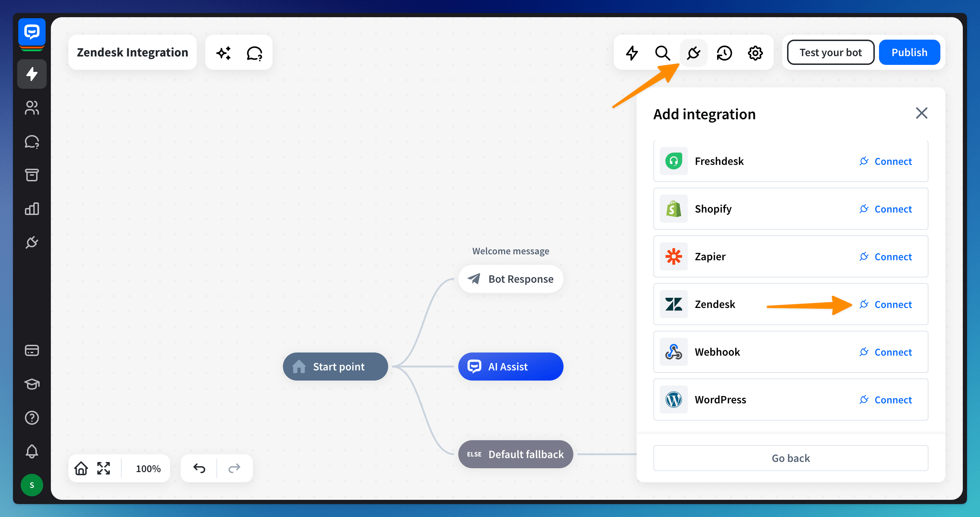Click the AI sparkles icon next to title

click(223, 53)
